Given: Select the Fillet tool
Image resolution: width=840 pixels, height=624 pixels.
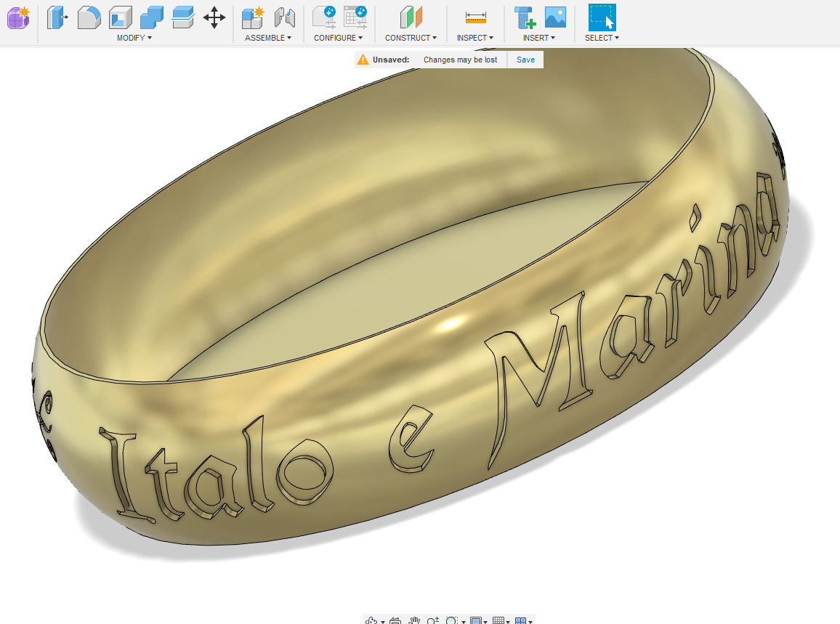Looking at the screenshot, I should pos(89,17).
